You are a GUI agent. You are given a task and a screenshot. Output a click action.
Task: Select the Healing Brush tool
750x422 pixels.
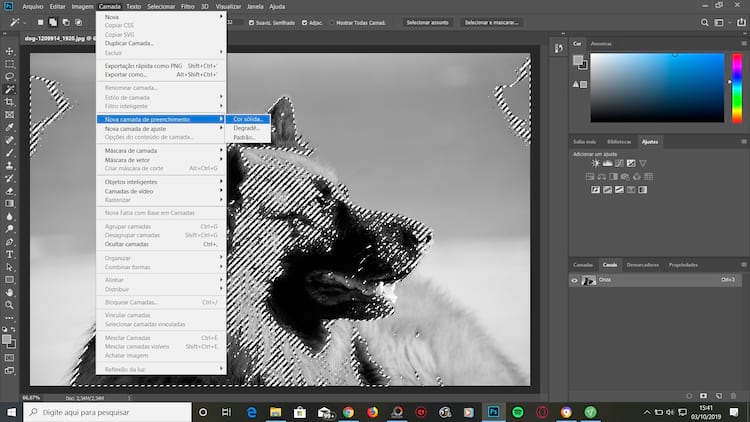tap(9, 140)
